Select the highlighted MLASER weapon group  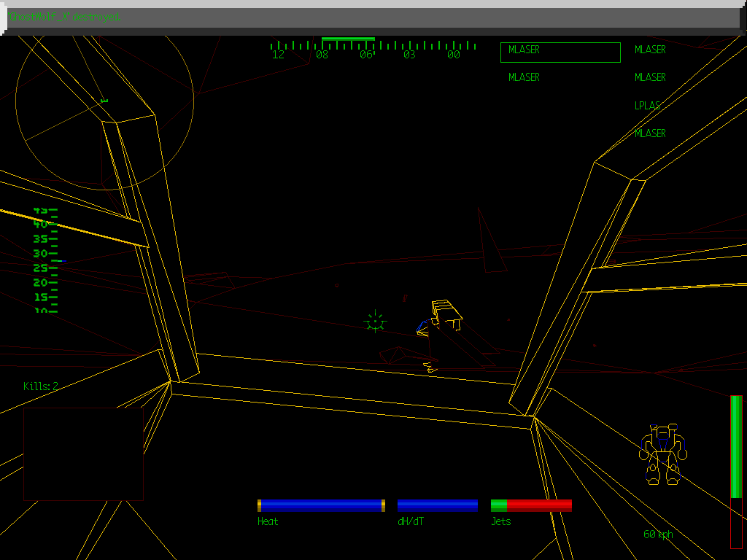[x=559, y=50]
